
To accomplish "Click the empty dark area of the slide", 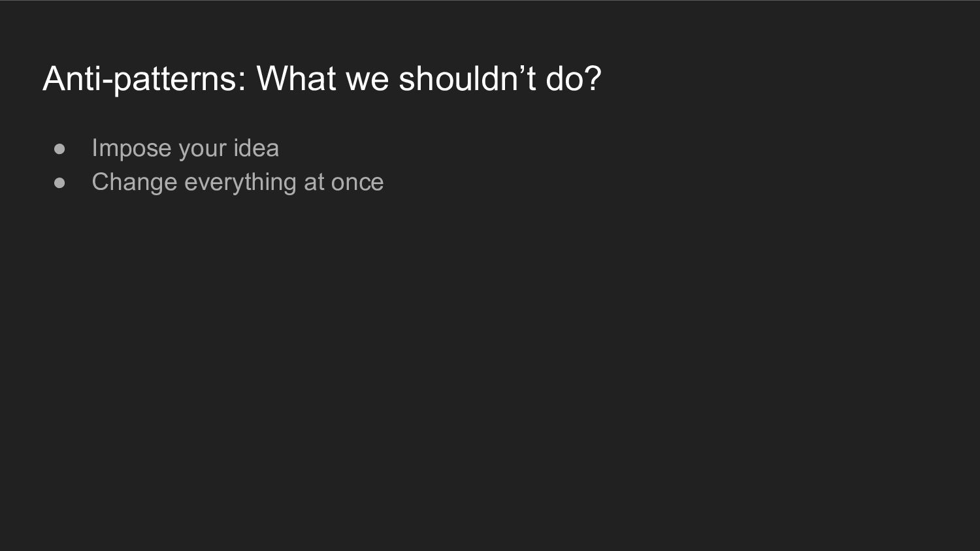I will (490, 366).
